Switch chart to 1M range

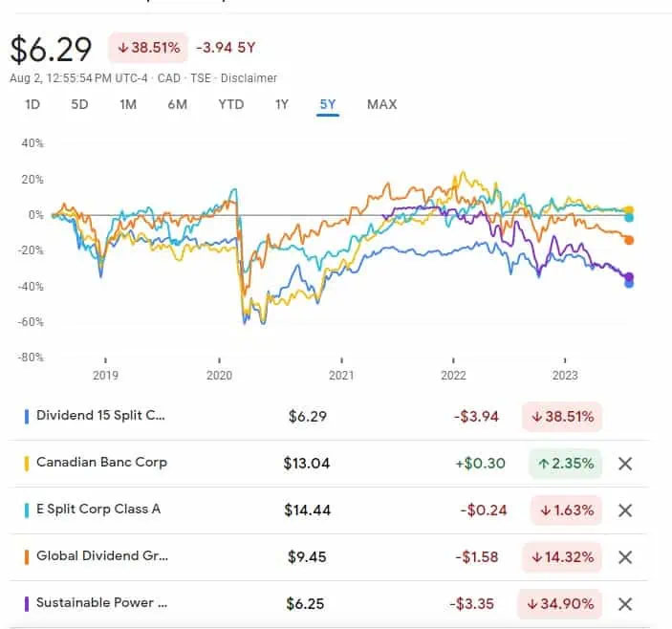(x=128, y=104)
